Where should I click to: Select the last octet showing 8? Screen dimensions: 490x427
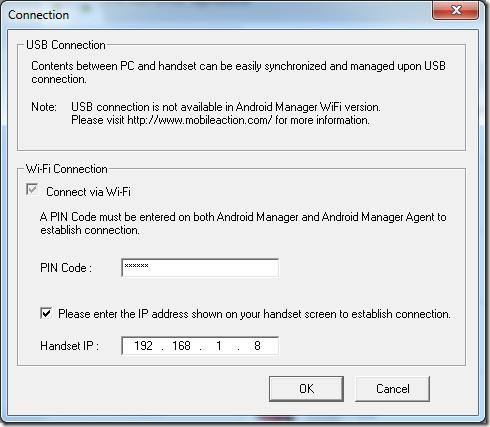(257, 346)
